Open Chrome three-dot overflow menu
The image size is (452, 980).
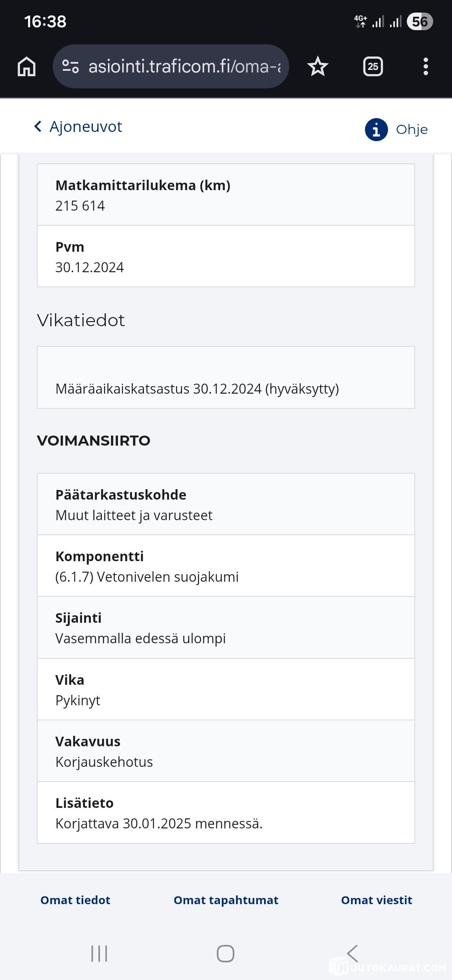(x=426, y=67)
